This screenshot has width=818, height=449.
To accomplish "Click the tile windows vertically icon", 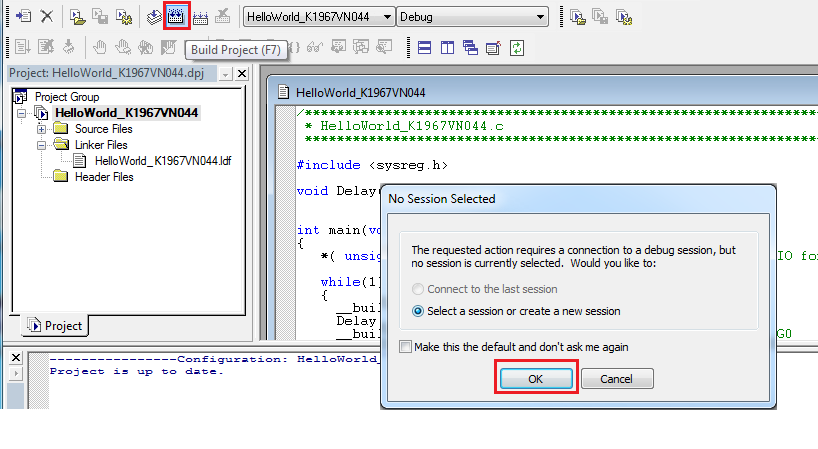I will 447,47.
